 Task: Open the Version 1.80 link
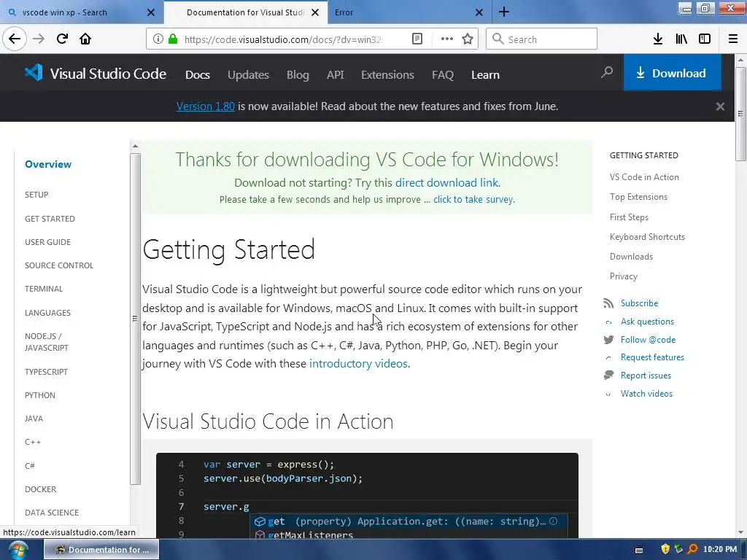point(205,106)
